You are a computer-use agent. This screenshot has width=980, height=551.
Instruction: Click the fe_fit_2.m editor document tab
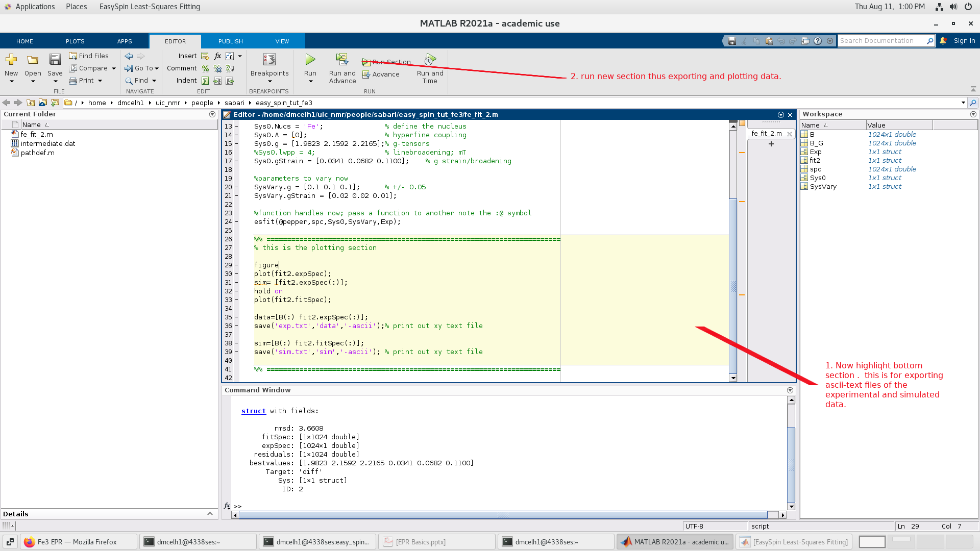[x=766, y=134]
